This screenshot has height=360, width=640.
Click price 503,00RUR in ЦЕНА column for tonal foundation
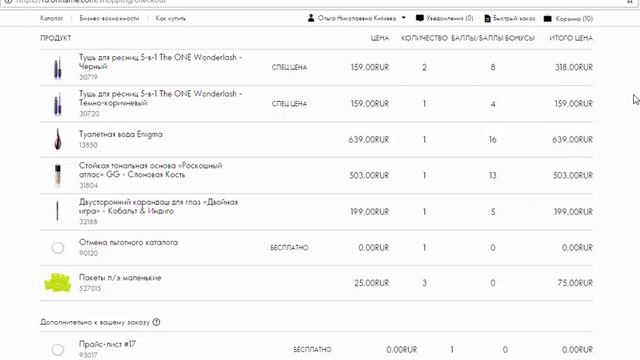point(369,176)
